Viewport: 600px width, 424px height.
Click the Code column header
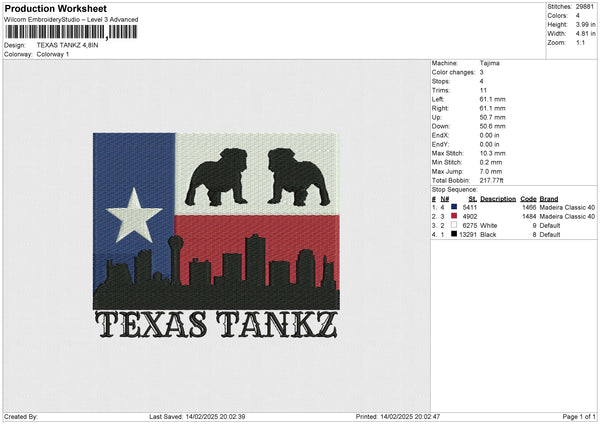click(529, 198)
